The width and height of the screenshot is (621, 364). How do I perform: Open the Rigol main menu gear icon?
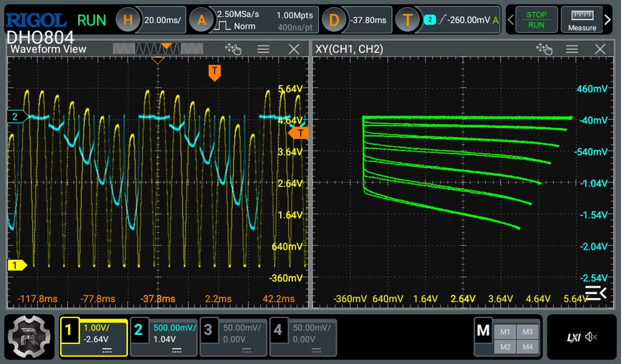(x=29, y=337)
